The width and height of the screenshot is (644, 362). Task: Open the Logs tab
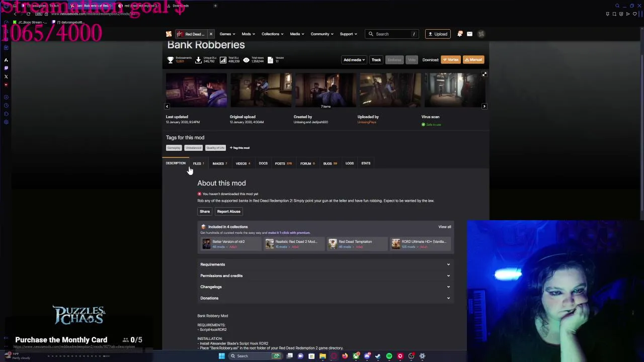pos(350,163)
